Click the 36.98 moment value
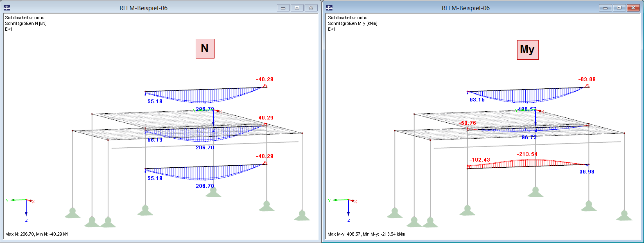The image size is (644, 243). click(x=587, y=172)
